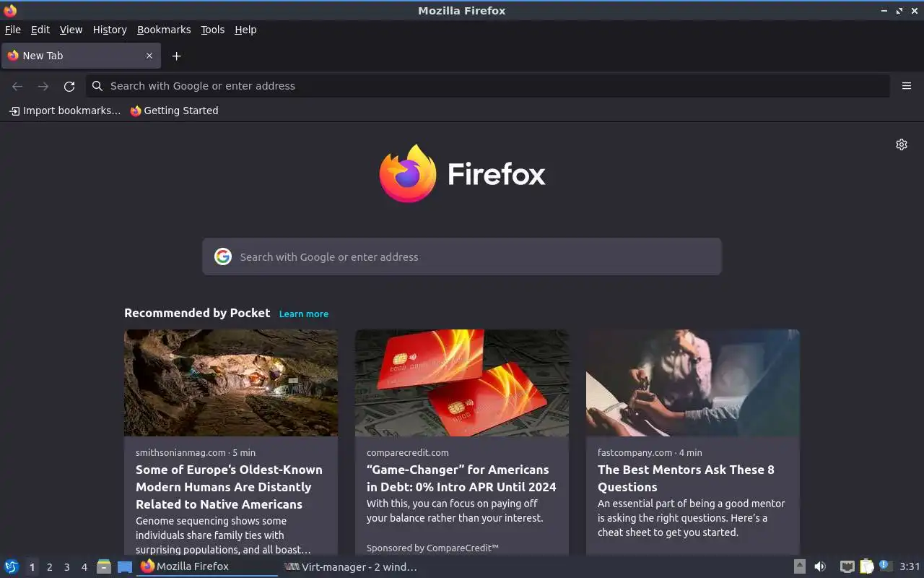Image resolution: width=924 pixels, height=578 pixels.
Task: Open the volume speaker tray icon
Action: 820,566
